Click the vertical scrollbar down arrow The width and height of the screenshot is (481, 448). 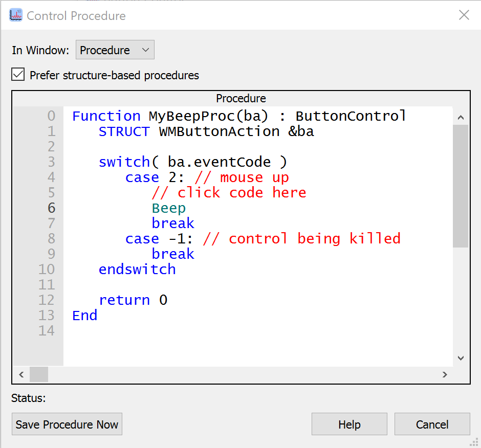461,358
